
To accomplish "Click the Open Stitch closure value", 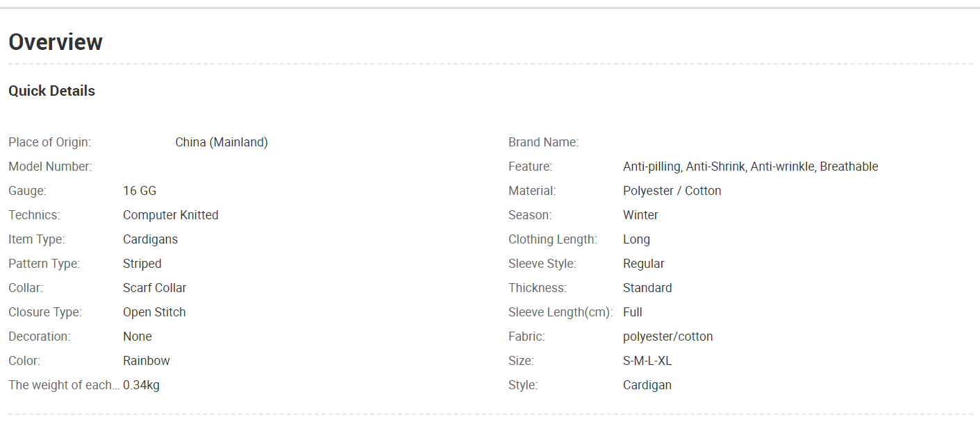I will (x=154, y=312).
